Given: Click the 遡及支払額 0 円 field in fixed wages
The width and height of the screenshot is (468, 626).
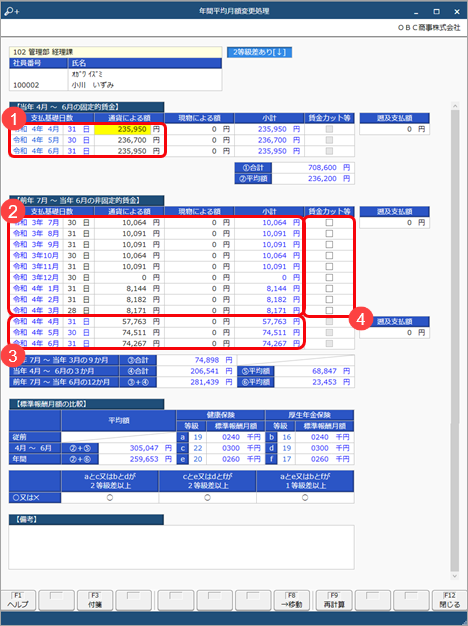Looking at the screenshot, I should point(395,129).
